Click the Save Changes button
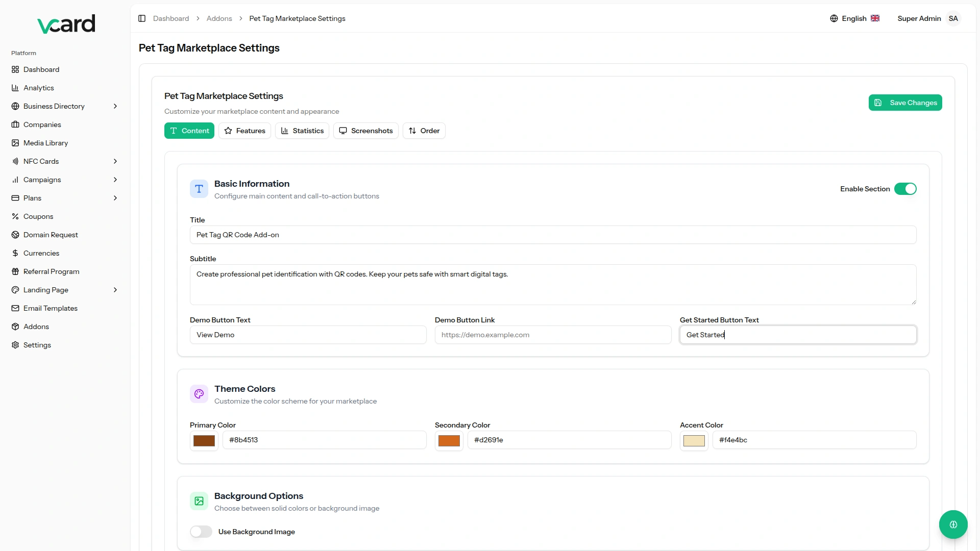The width and height of the screenshot is (980, 551). (x=905, y=103)
